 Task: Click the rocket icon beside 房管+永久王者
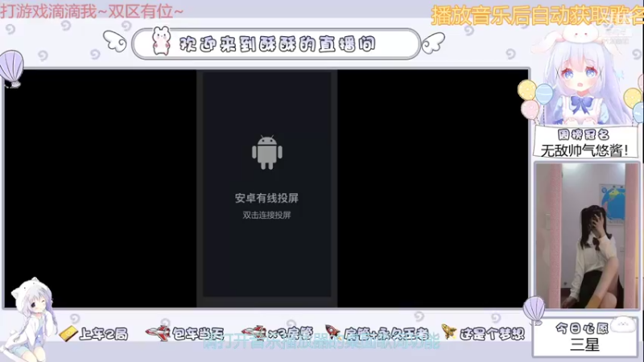pyautogui.click(x=332, y=331)
